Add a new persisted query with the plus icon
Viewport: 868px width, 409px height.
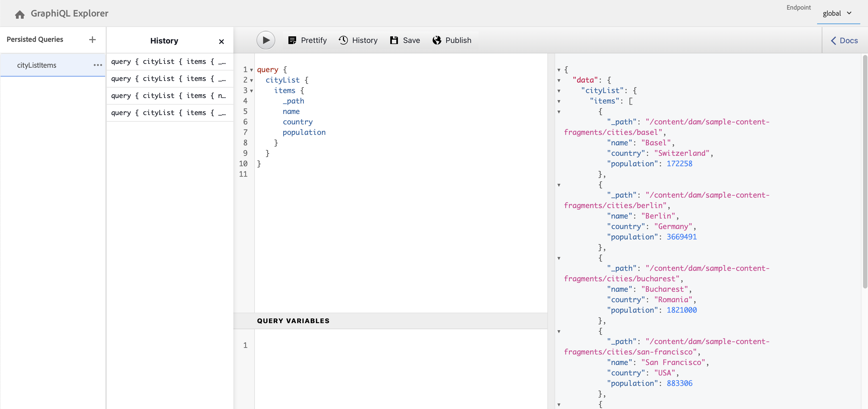tap(92, 40)
